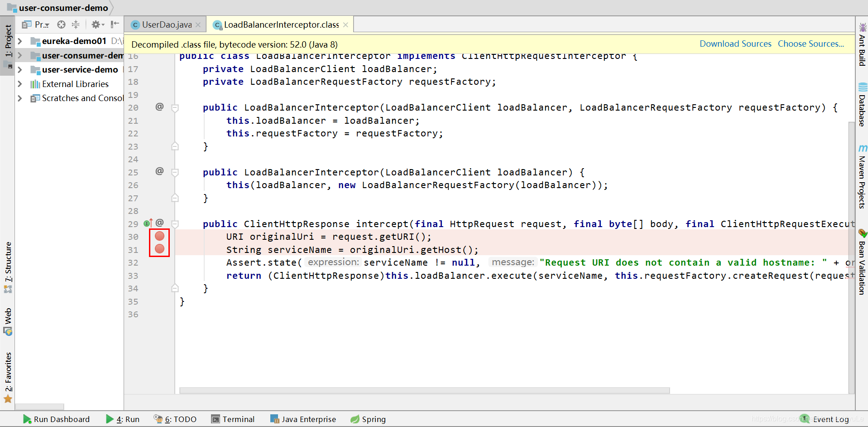Screen dimensions: 868x427
Task: Click the Choose Sources... link
Action: coord(811,44)
